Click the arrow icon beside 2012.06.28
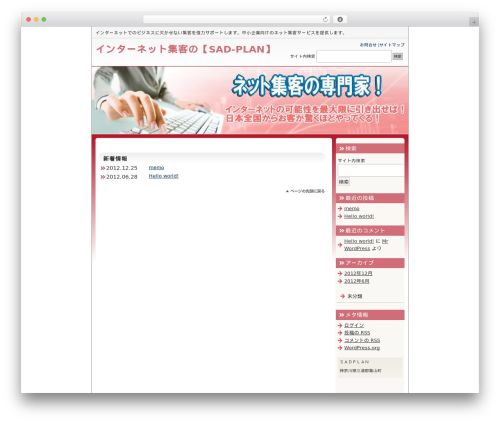 tap(103, 177)
